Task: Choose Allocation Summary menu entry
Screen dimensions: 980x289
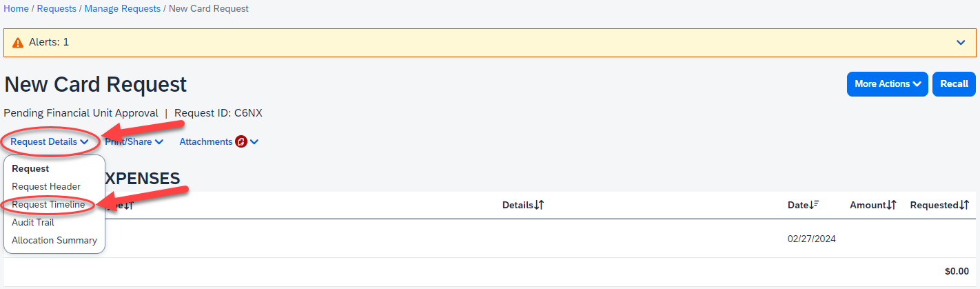Action: (54, 241)
